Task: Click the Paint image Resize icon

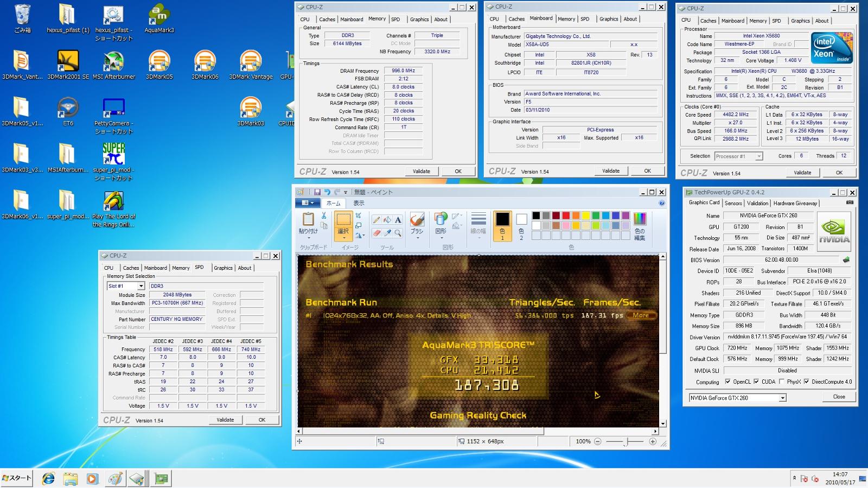Action: pos(358,225)
